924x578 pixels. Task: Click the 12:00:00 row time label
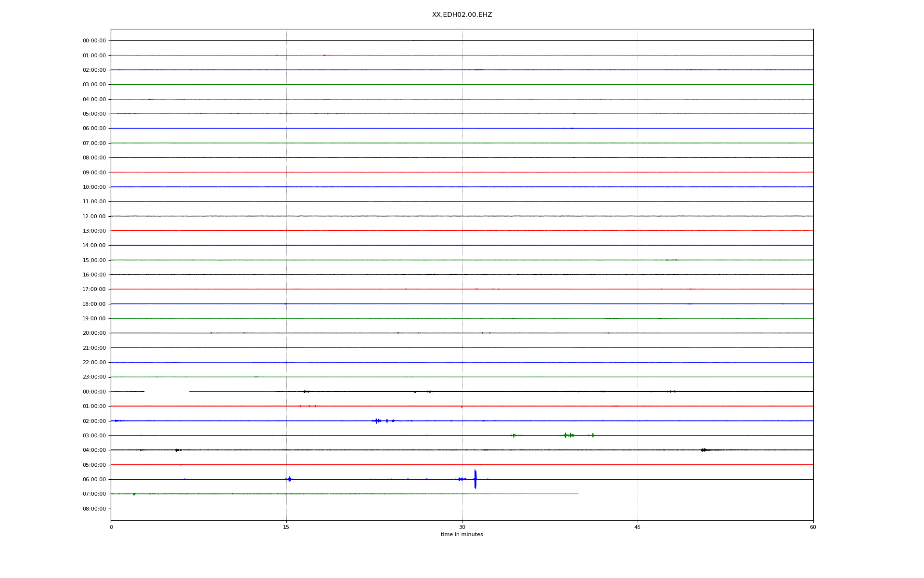94,216
